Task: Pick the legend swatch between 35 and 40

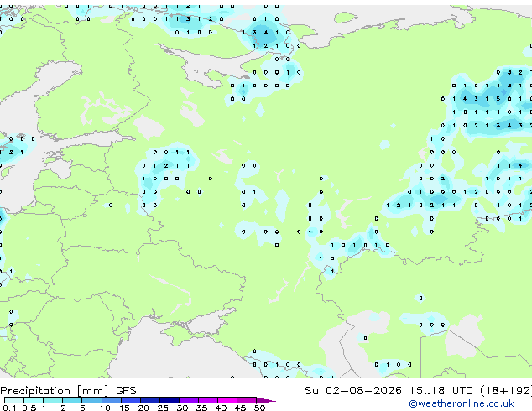Action: tap(208, 400)
